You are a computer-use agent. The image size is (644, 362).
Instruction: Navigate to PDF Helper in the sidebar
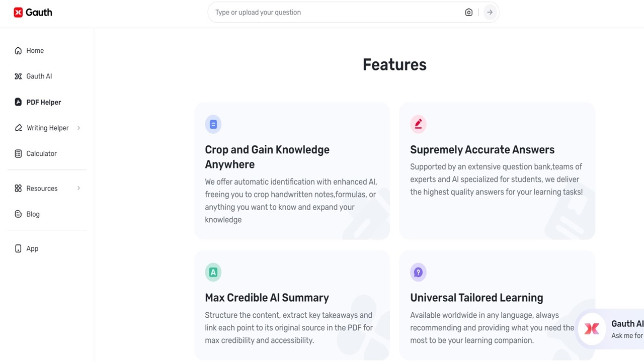tap(43, 102)
